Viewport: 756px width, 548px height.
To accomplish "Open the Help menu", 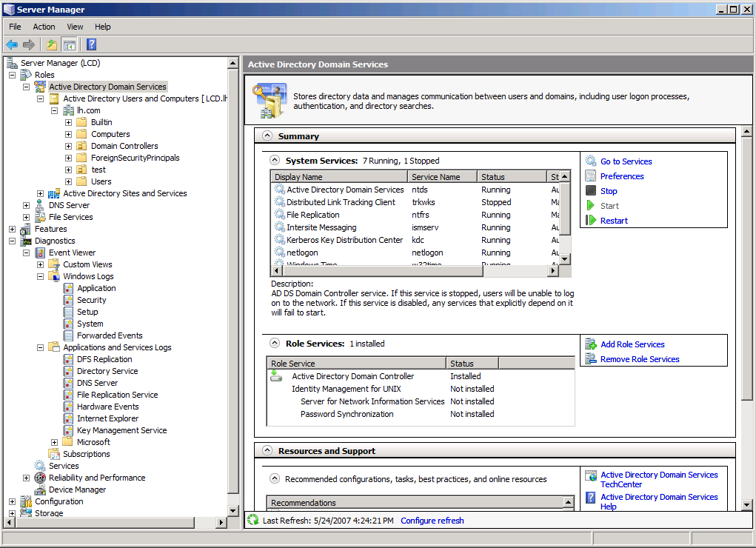I will click(102, 27).
